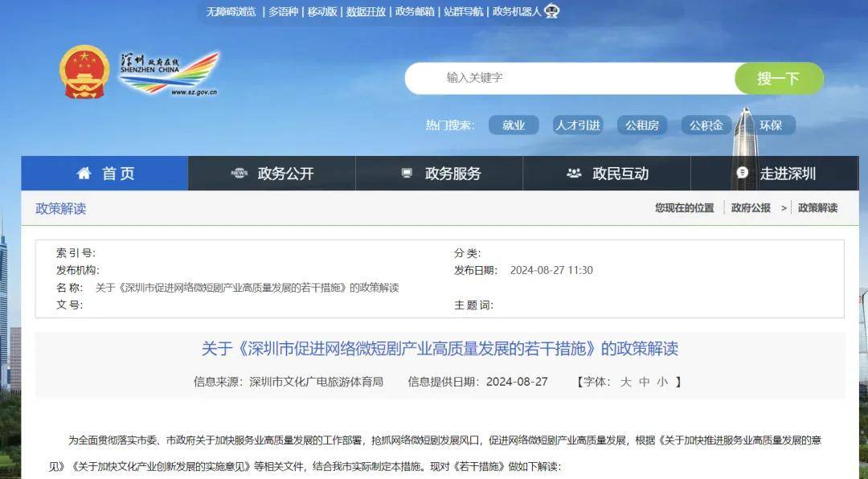Select the 公积金 hot search tag
Viewport: 868px width, 479px height.
(706, 125)
